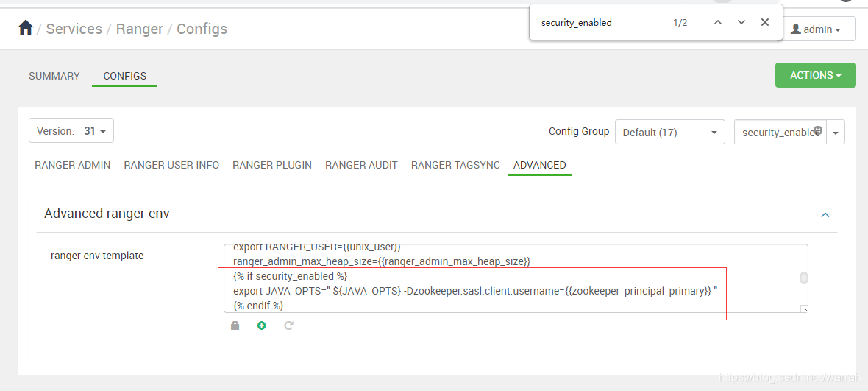This screenshot has width=868, height=391.
Task: Click the '{% endif %}' line
Action: [x=258, y=306]
